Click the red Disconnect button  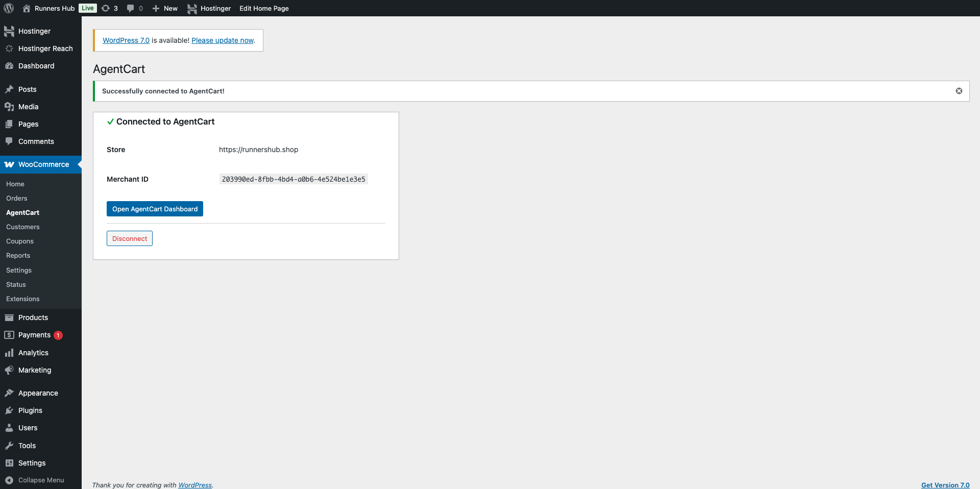click(x=130, y=238)
